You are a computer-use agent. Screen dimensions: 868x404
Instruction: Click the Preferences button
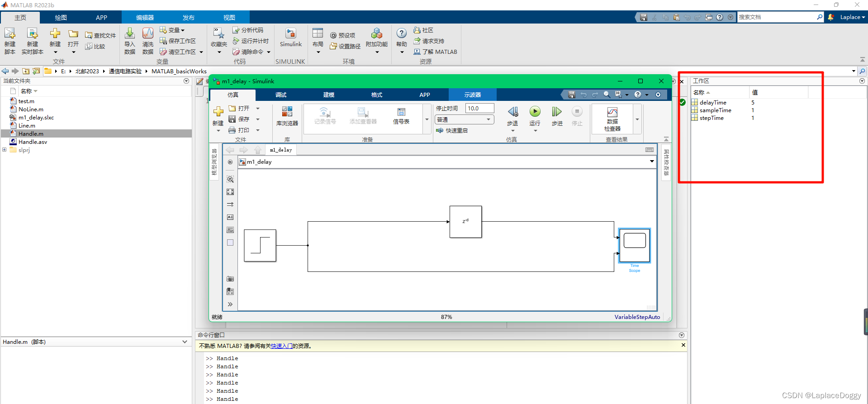click(x=342, y=35)
